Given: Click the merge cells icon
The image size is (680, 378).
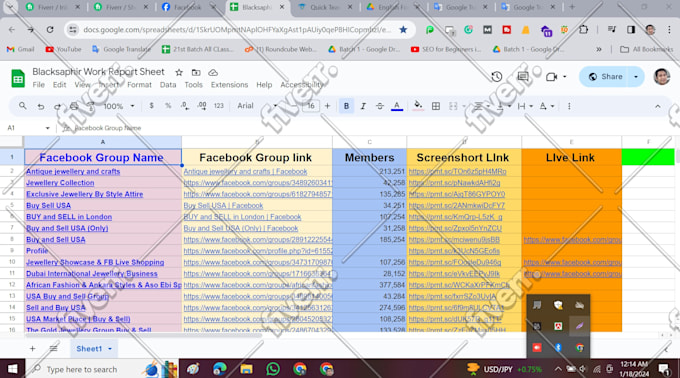Looking at the screenshot, I should [453, 106].
